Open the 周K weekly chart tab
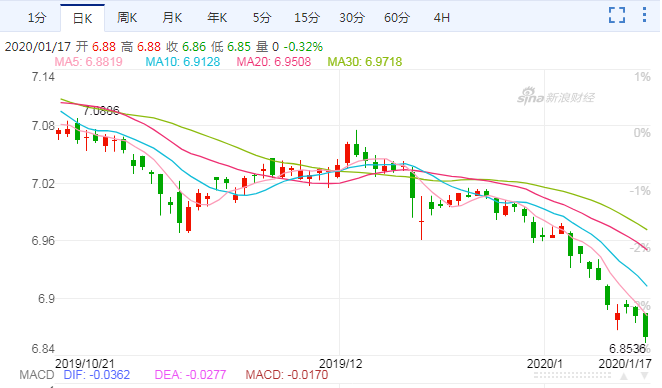 pos(127,18)
